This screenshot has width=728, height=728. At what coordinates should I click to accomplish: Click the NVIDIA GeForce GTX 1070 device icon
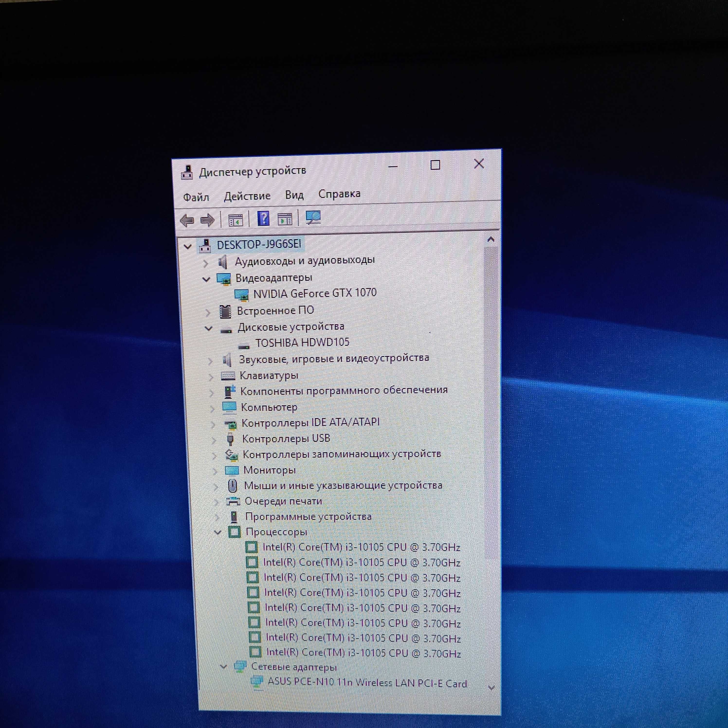242,295
